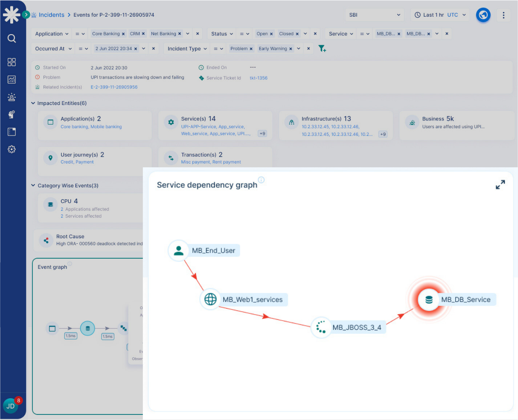Open related incident E-2-399-11-26905956
Viewport: 518px width, 420px height.
point(114,87)
